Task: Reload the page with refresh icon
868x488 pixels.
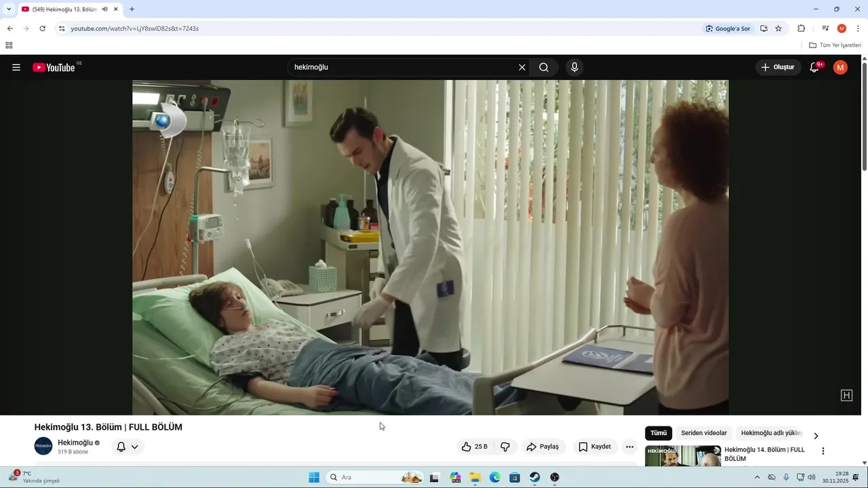Action: pos(42,28)
